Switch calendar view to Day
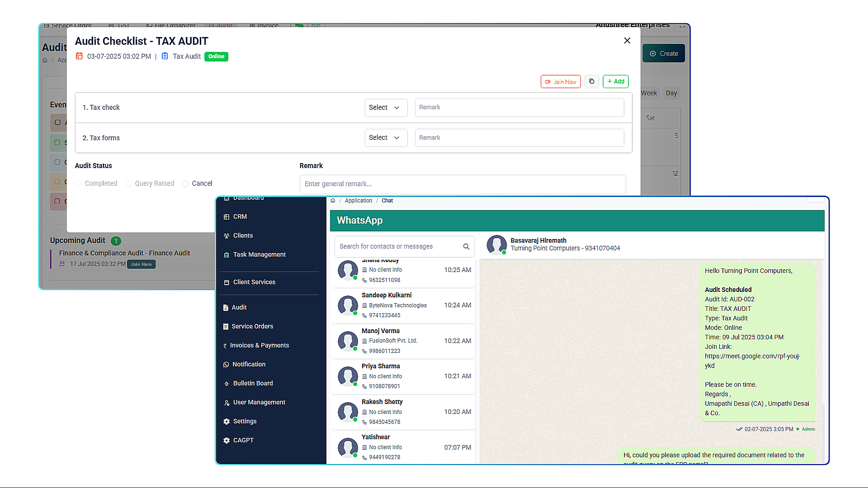 pos(671,93)
